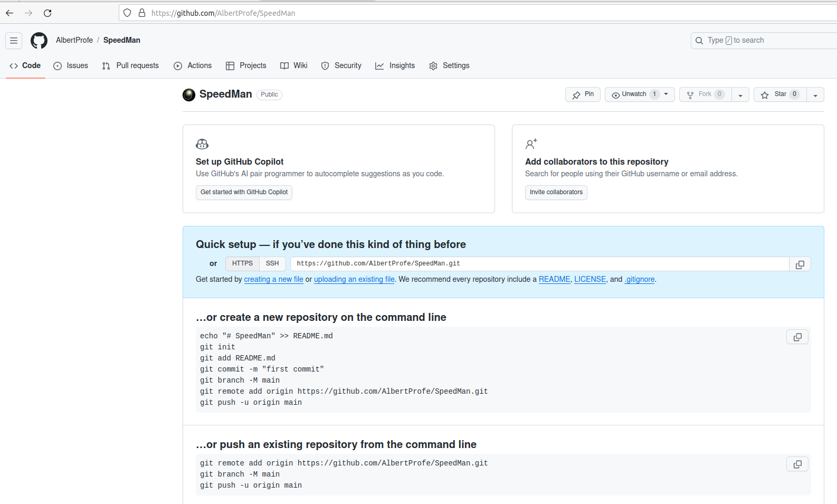Reload the page with refresh icon
Screen dimensions: 837x504
(47, 13)
